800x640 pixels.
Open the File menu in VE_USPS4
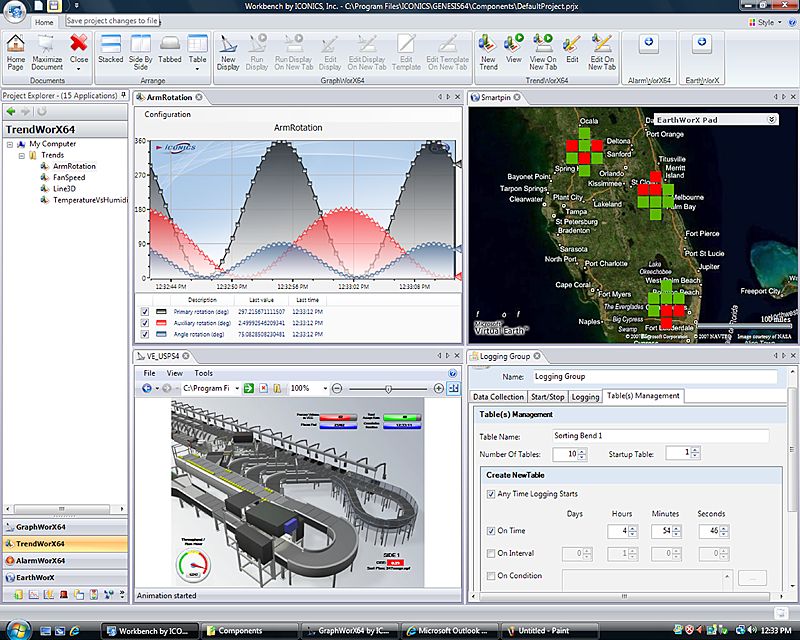coord(149,373)
